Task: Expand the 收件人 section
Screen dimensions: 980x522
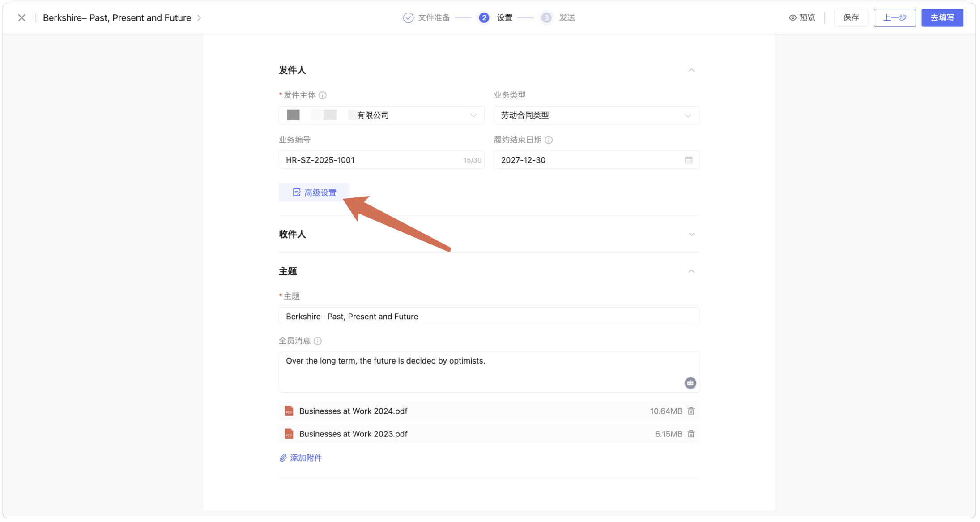Action: (691, 235)
